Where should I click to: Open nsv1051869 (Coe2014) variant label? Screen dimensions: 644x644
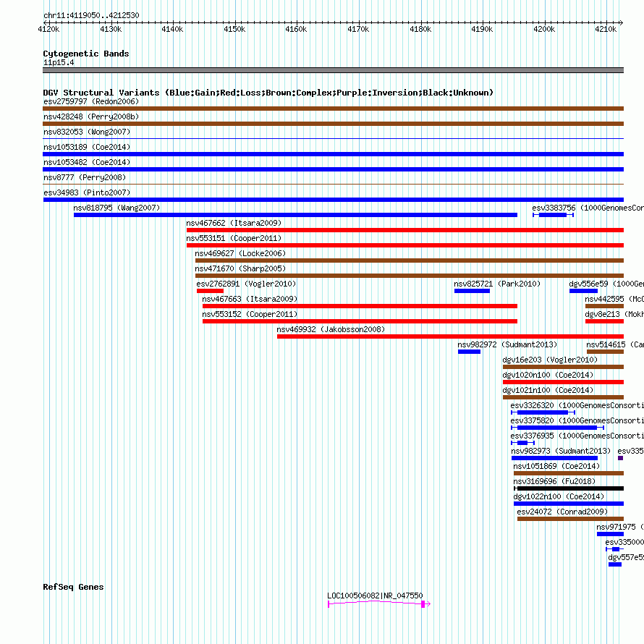click(556, 466)
